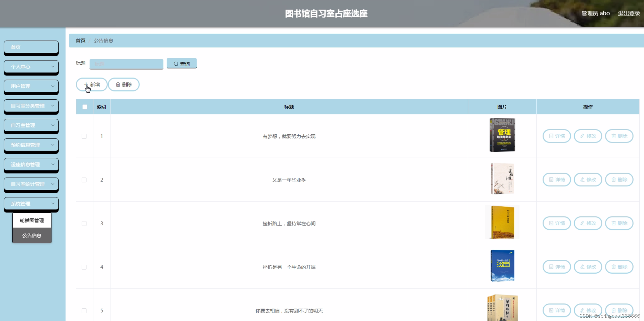Check the checkbox for row 1
The width and height of the screenshot is (644, 321).
coord(84,136)
